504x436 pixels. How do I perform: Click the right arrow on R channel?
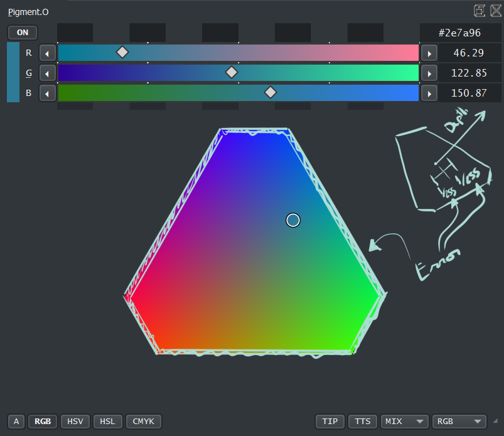point(429,53)
